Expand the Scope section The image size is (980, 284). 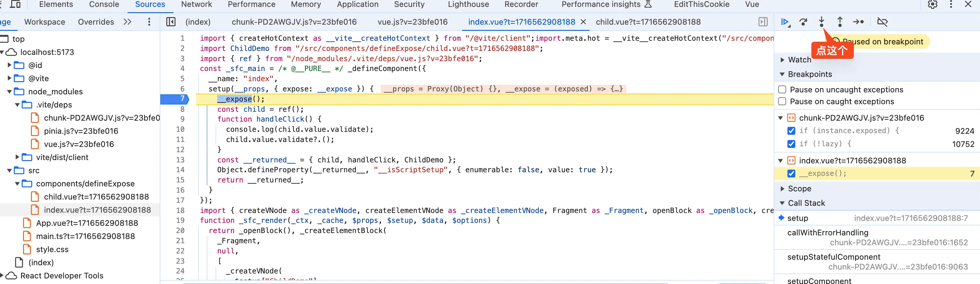pos(782,189)
